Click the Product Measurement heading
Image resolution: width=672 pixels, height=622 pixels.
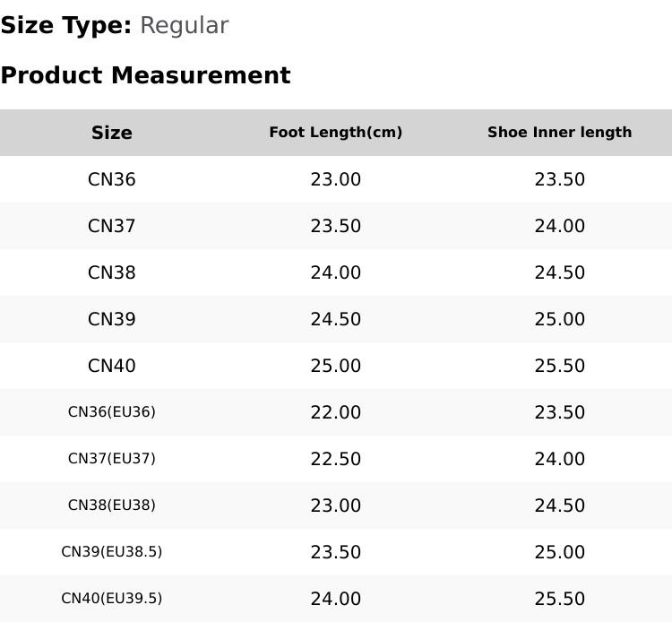146,75
